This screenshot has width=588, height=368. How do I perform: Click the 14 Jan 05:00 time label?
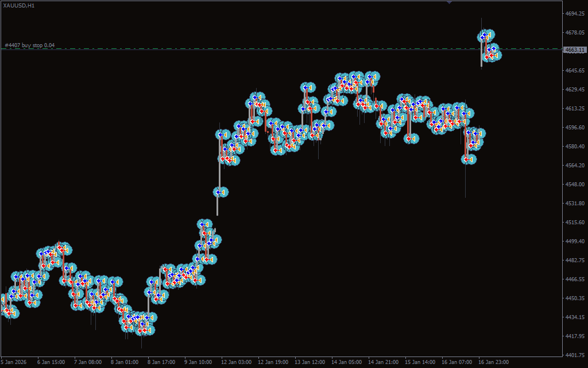coord(346,362)
